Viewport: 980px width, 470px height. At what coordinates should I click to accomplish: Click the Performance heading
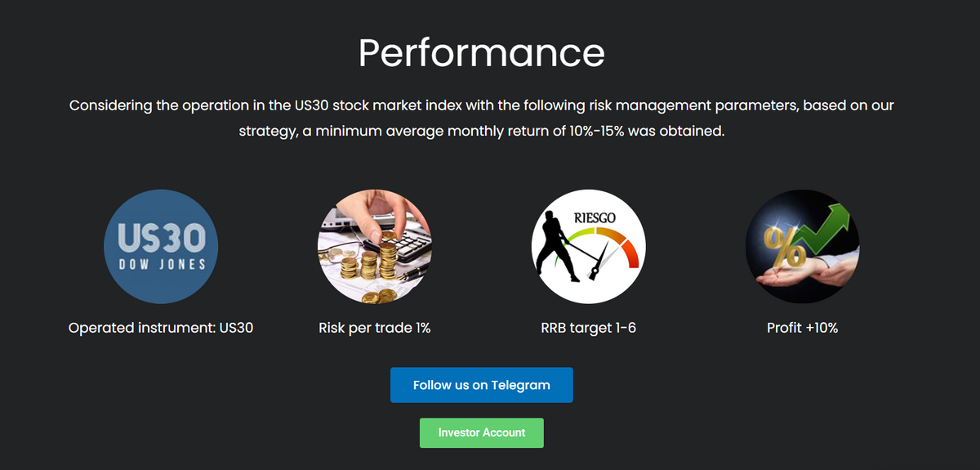click(x=482, y=52)
